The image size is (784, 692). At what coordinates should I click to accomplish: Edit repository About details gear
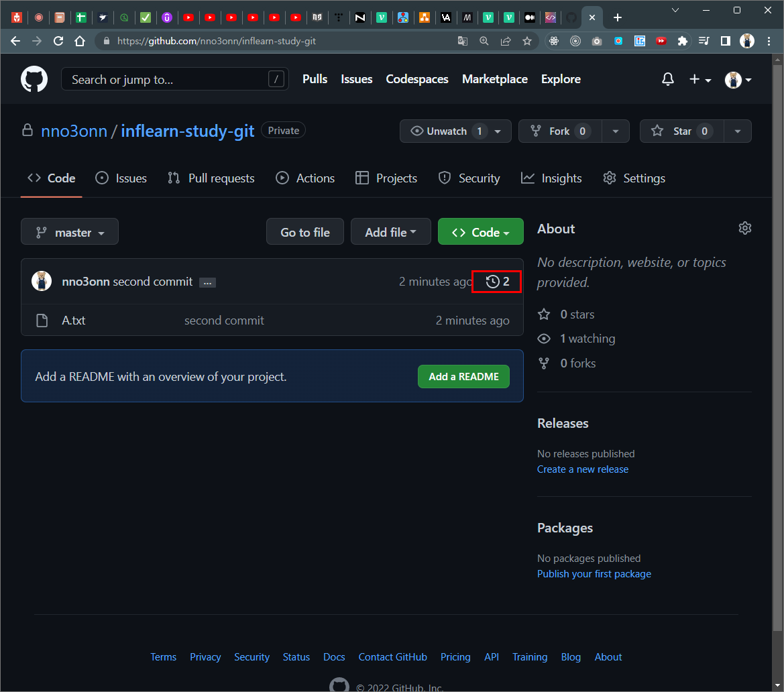(x=744, y=228)
